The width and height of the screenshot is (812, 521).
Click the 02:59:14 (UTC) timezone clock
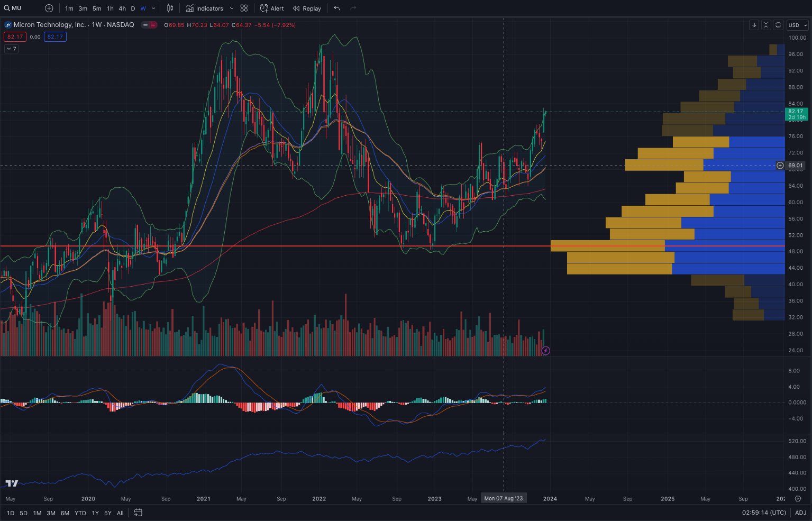764,513
